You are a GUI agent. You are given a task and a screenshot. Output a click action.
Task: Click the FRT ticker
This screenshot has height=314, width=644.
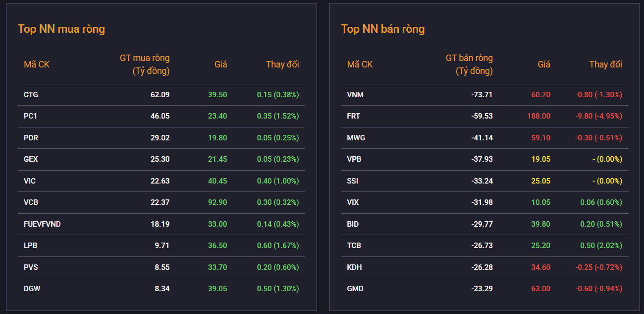(354, 116)
